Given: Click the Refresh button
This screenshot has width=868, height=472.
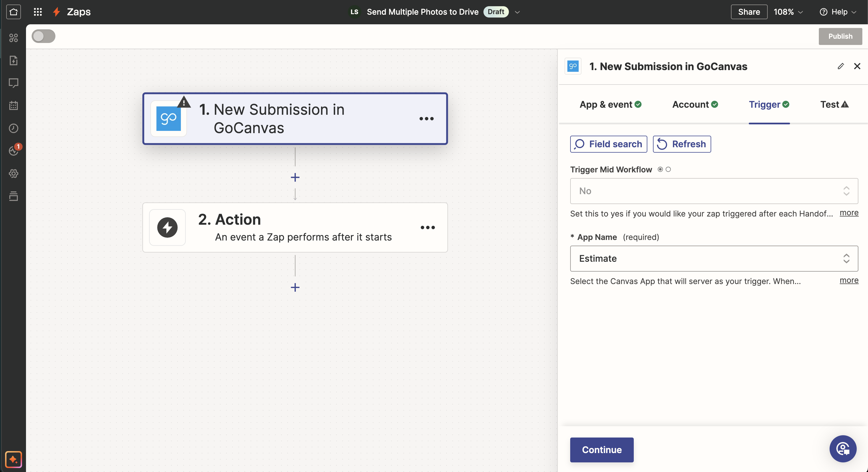Looking at the screenshot, I should [682, 144].
